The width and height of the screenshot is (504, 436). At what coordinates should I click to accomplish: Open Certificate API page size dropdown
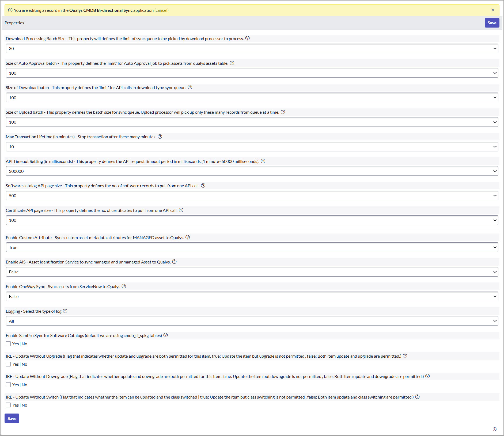252,220
